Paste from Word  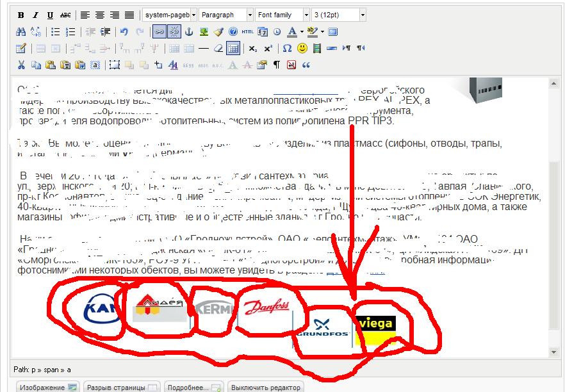click(x=80, y=65)
